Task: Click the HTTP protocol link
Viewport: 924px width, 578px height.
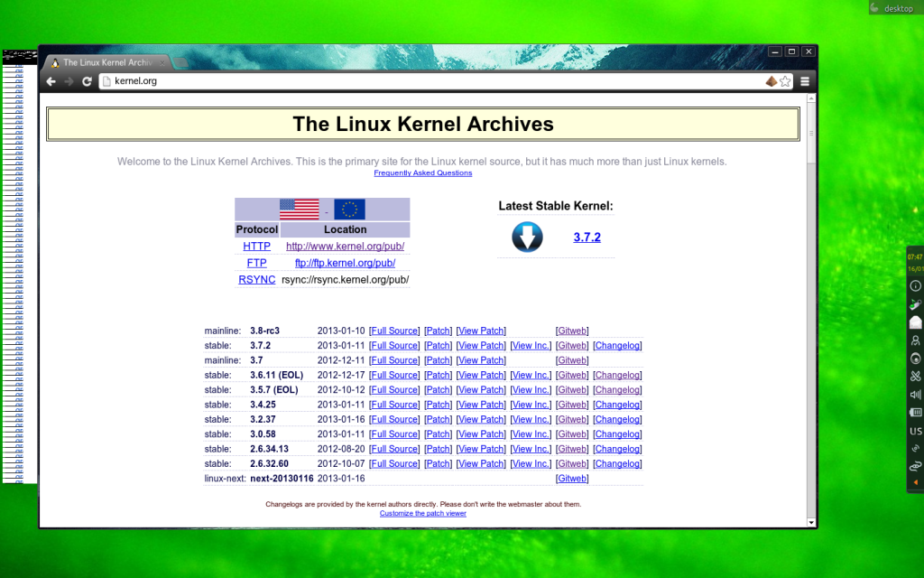Action: coord(256,246)
